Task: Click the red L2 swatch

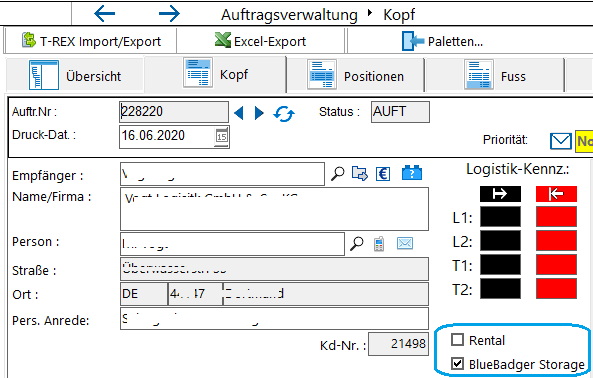Action: [x=556, y=241]
